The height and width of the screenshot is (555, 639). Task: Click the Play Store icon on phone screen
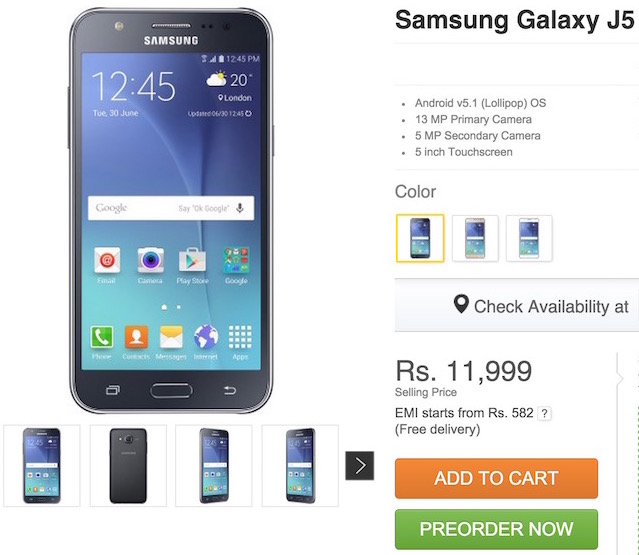(x=193, y=260)
